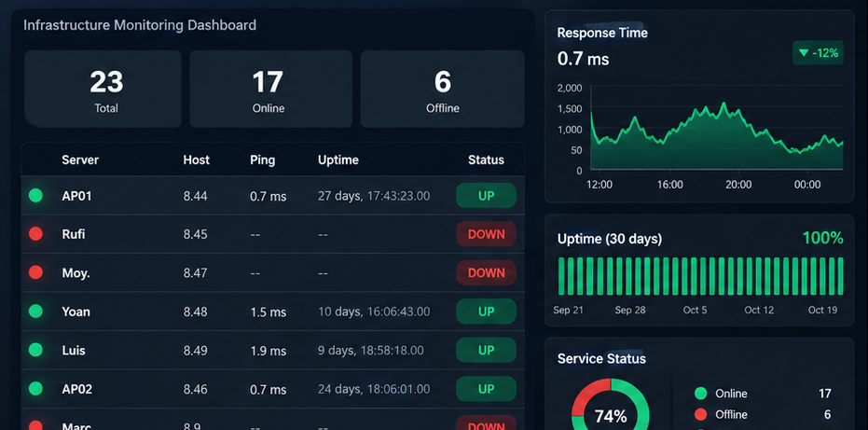
Task: Open the 17 Online servers card
Action: click(x=270, y=90)
